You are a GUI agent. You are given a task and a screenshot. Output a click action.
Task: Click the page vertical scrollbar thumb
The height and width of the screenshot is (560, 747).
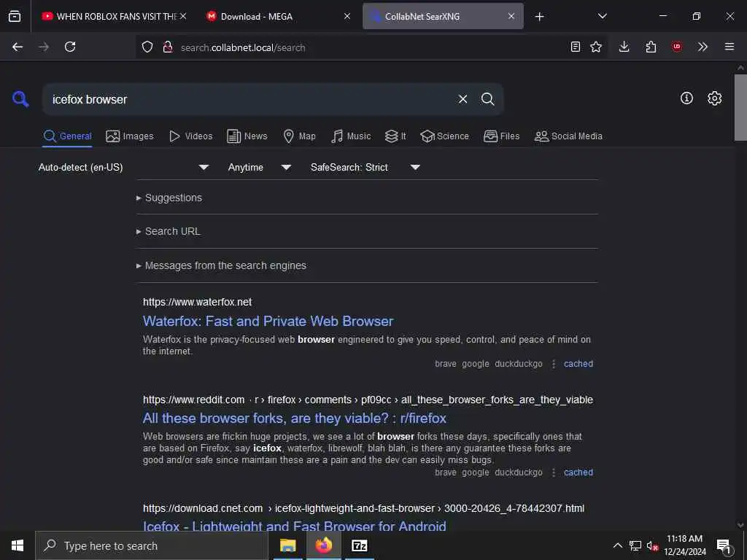pos(740,107)
